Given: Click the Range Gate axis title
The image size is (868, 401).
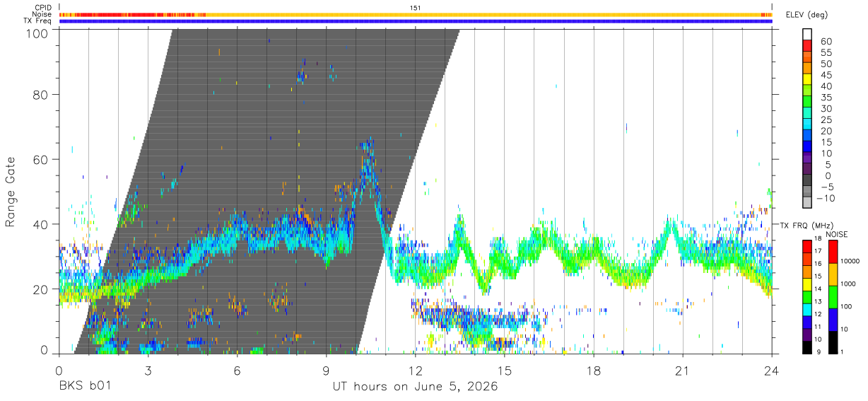Looking at the screenshot, I should (x=11, y=192).
